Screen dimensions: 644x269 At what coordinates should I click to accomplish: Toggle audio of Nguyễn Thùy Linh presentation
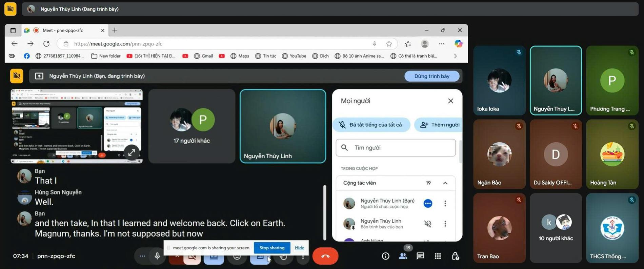pos(428,224)
